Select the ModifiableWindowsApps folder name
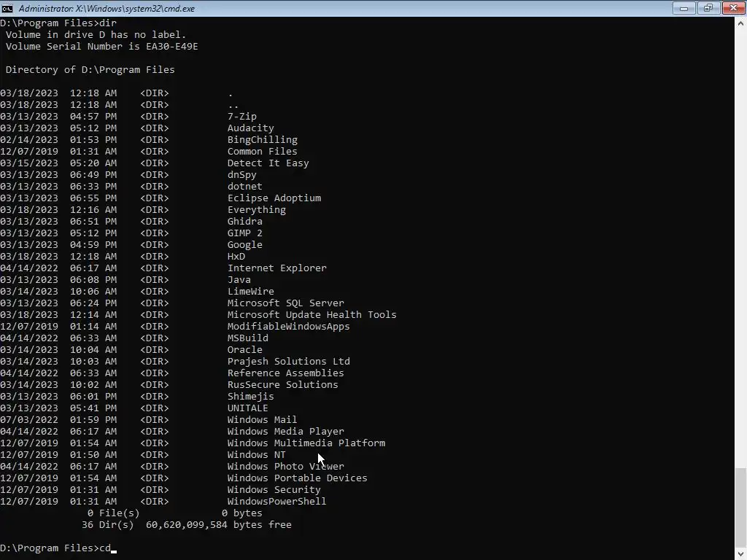 coord(289,326)
